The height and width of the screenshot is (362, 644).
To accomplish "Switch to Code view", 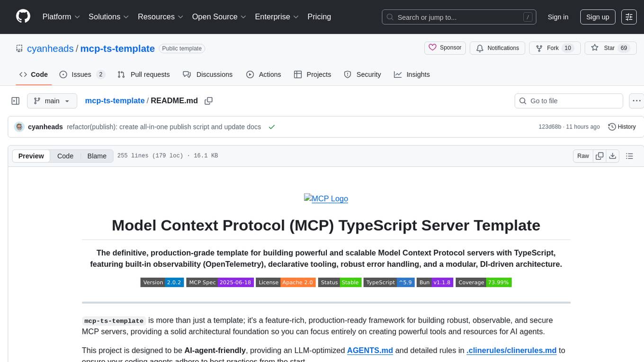I will 65,156.
